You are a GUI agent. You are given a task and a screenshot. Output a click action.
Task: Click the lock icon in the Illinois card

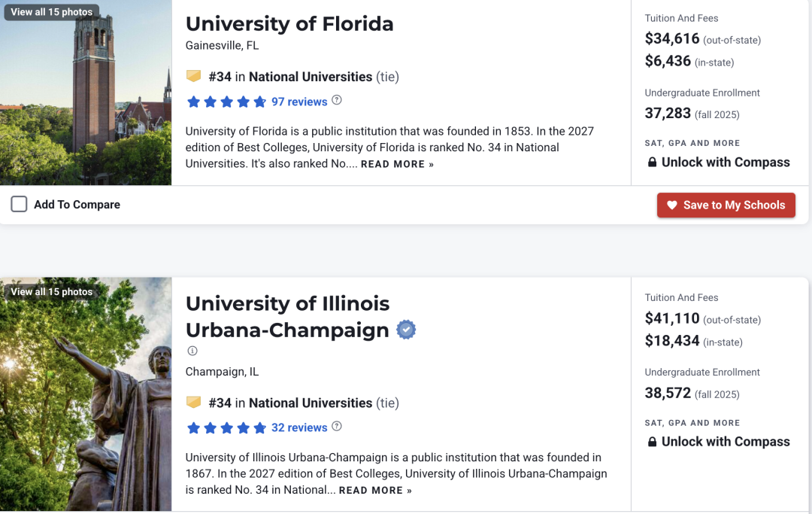(653, 442)
